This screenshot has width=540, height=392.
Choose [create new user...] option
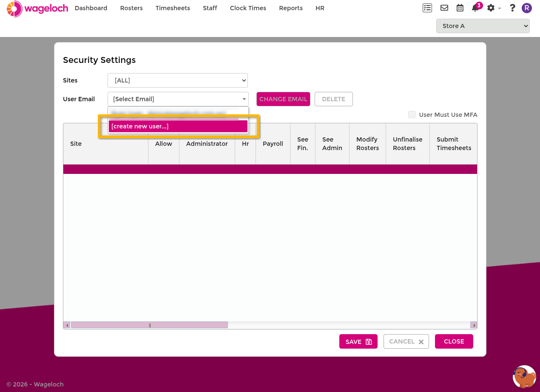178,126
